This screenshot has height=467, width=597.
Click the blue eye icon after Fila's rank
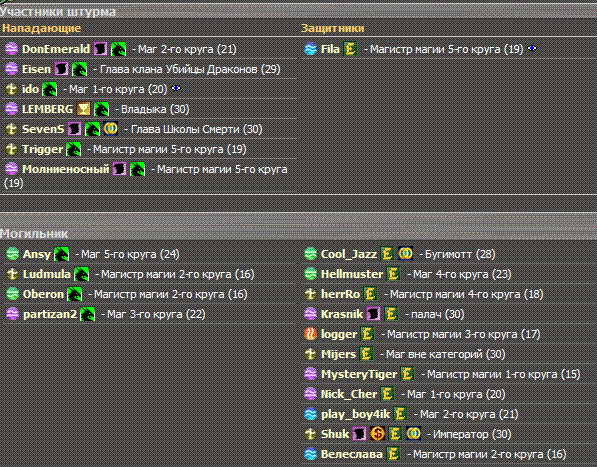[532, 48]
